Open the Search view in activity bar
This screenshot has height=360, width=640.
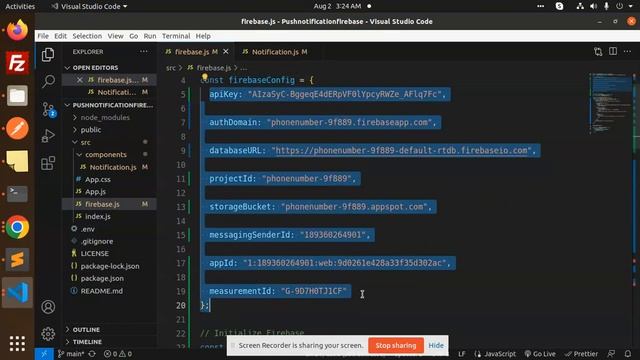pyautogui.click(x=48, y=81)
